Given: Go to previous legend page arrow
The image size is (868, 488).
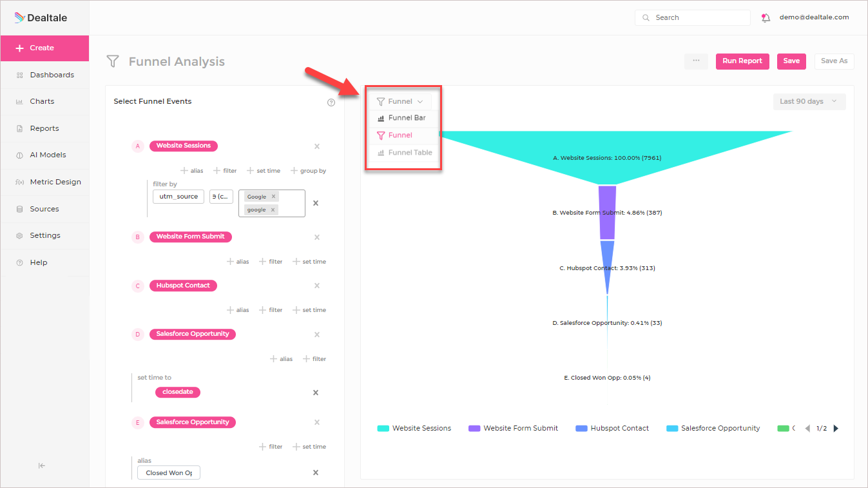Looking at the screenshot, I should click(x=807, y=428).
